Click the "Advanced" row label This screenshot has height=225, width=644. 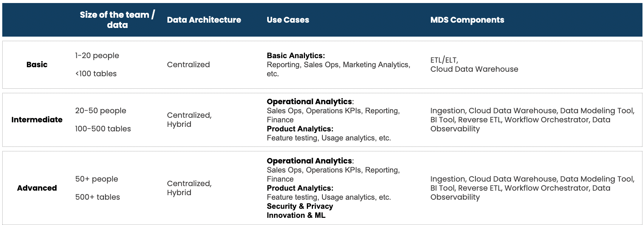click(37, 188)
